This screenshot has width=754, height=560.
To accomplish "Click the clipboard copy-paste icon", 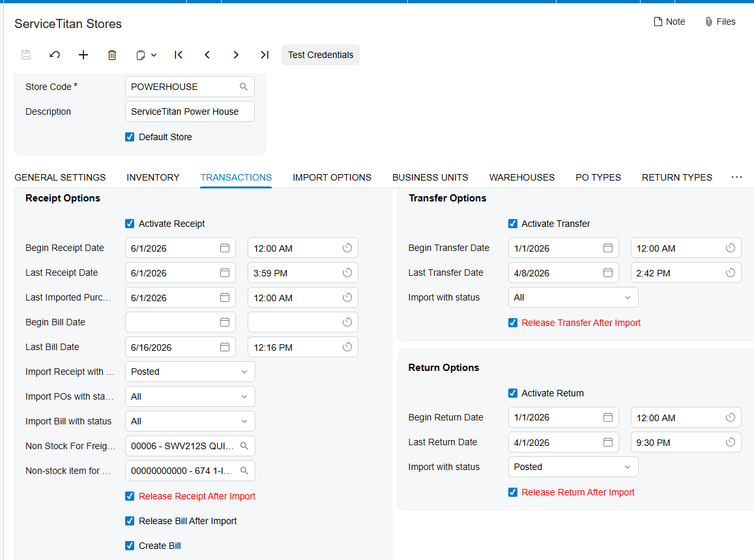I will tap(140, 55).
